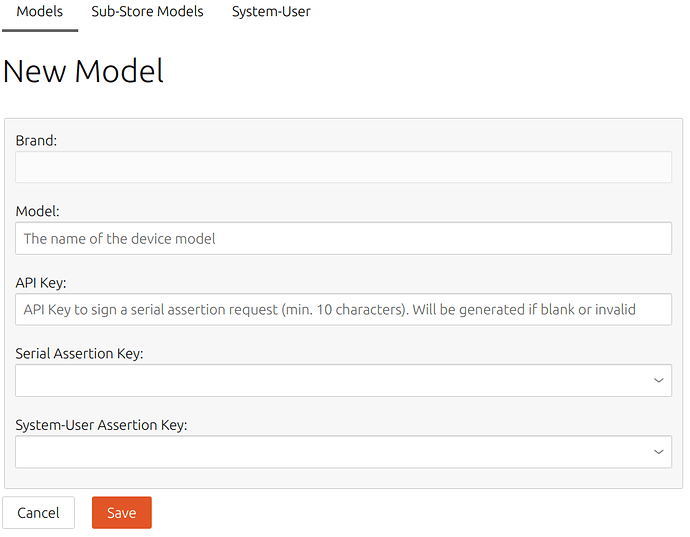This screenshot has height=537, width=690.
Task: Click the System-User Assertion Key: label
Action: coord(101,425)
